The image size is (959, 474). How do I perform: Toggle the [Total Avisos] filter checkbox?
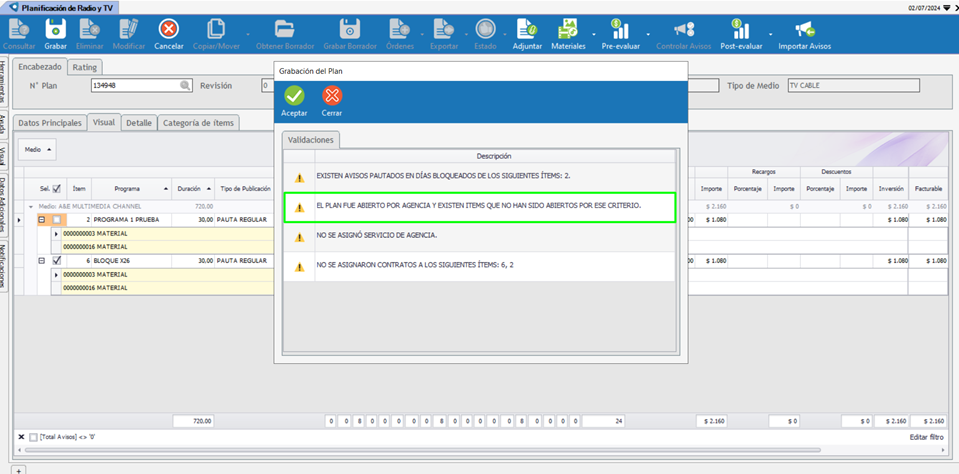coord(33,437)
